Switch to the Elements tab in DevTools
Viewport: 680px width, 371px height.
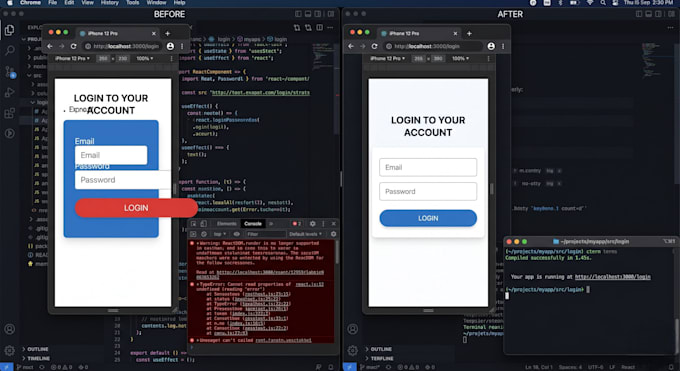click(226, 224)
